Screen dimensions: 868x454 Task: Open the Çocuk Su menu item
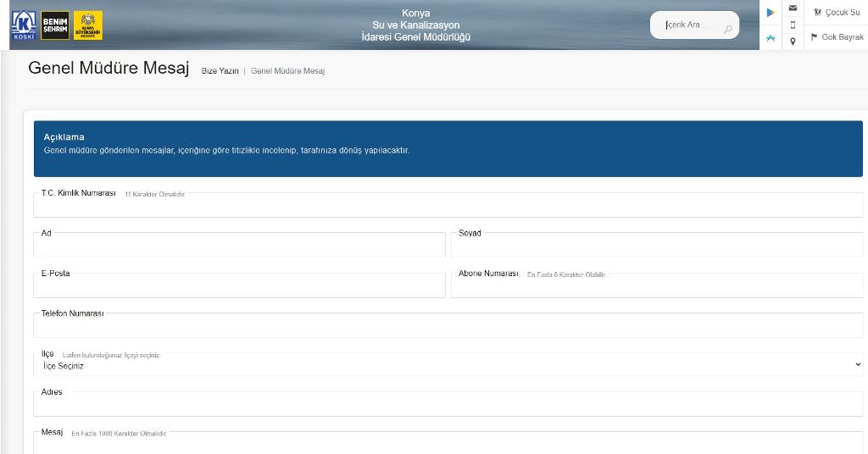click(836, 13)
